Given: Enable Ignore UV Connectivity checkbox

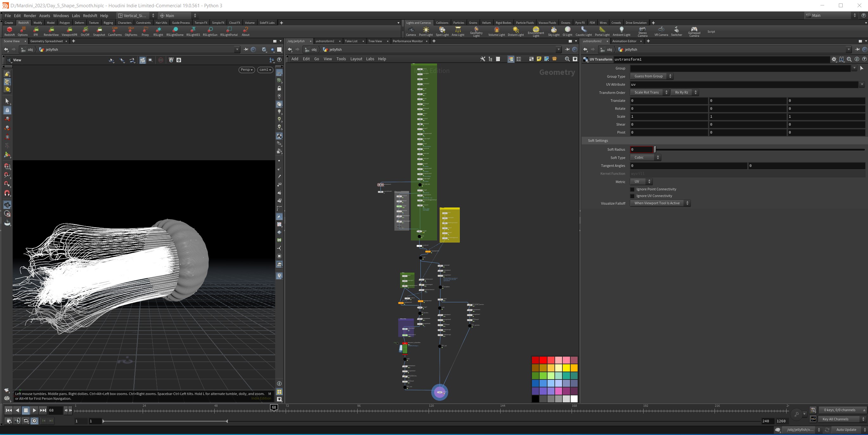Looking at the screenshot, I should [x=632, y=196].
